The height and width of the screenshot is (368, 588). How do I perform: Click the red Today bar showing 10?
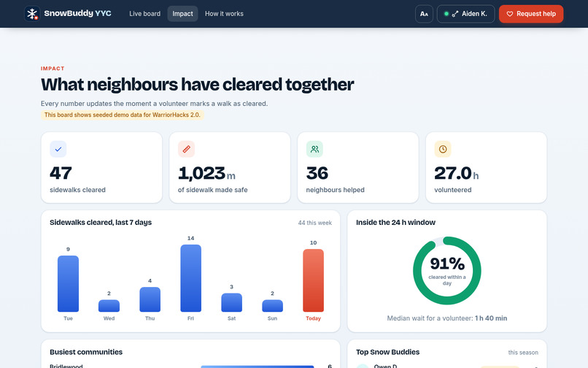click(x=314, y=280)
